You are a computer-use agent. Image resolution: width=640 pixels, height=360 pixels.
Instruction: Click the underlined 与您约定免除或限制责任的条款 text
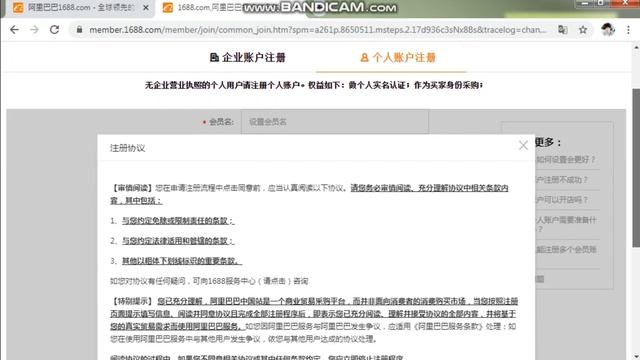coord(178,220)
